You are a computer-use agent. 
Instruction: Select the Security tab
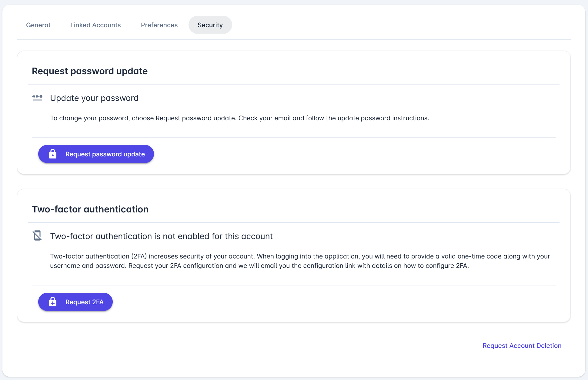[210, 25]
